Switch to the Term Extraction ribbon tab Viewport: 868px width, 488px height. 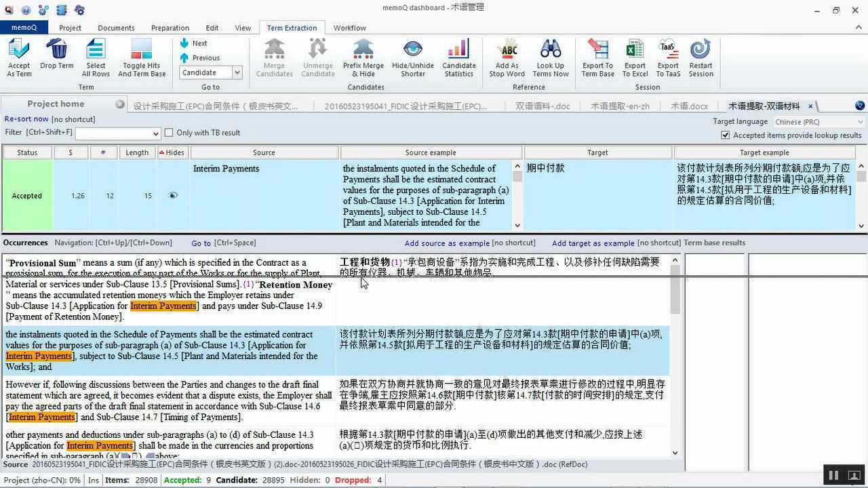pos(292,28)
